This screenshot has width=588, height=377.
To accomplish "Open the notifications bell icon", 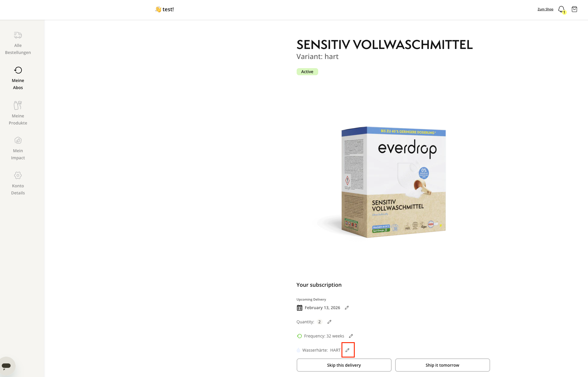I will 561,9.
